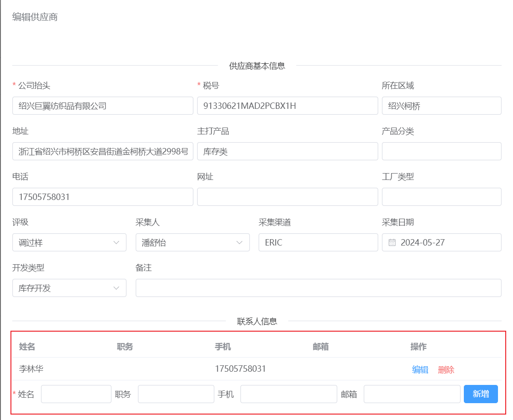The image size is (513, 420).
Task: Focus the 公司抬头 input field
Action: tap(102, 106)
